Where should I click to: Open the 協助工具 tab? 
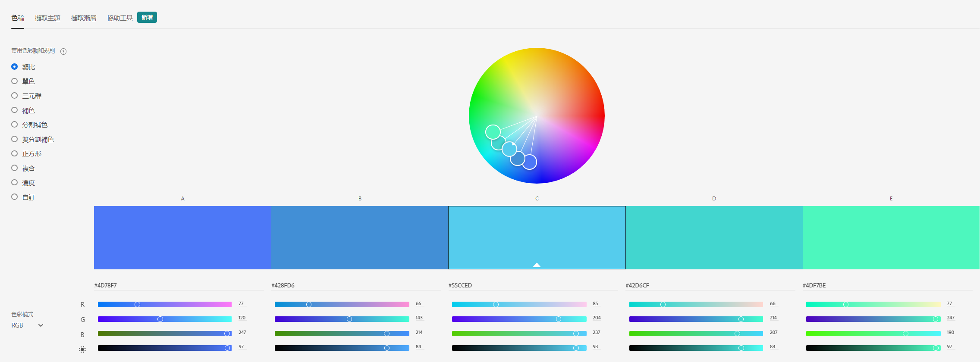point(120,18)
